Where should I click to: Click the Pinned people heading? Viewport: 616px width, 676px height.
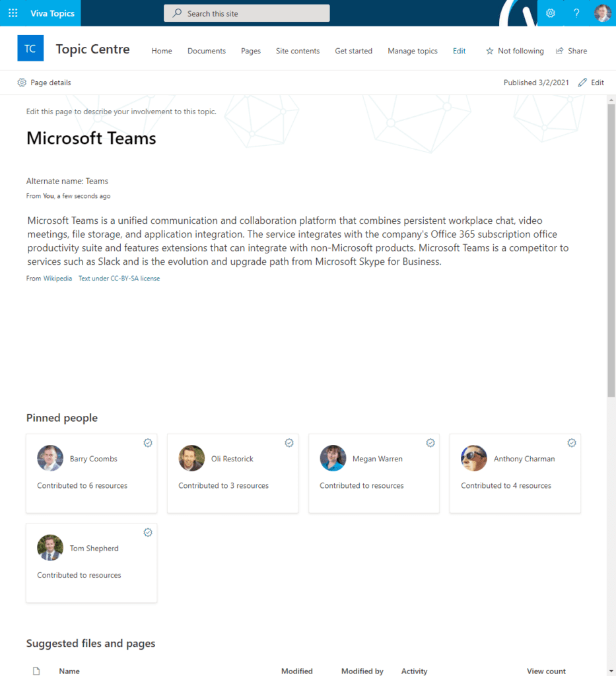pos(62,418)
